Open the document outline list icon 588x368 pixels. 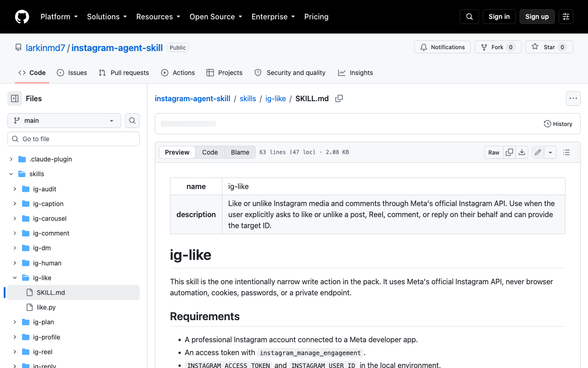click(x=566, y=152)
